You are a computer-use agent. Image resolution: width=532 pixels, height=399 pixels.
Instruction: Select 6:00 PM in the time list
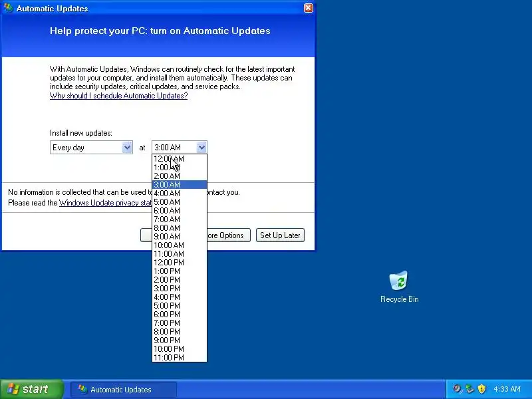pyautogui.click(x=179, y=315)
